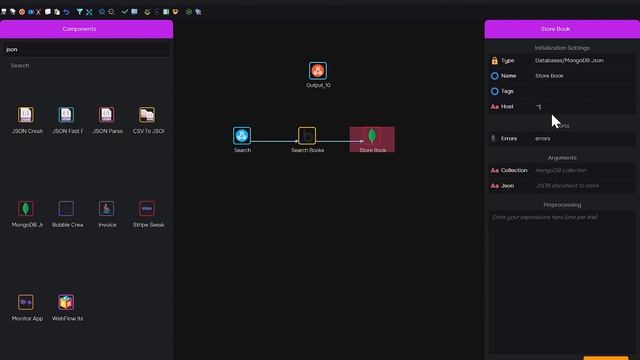Click the Search node on canvas

[242, 136]
